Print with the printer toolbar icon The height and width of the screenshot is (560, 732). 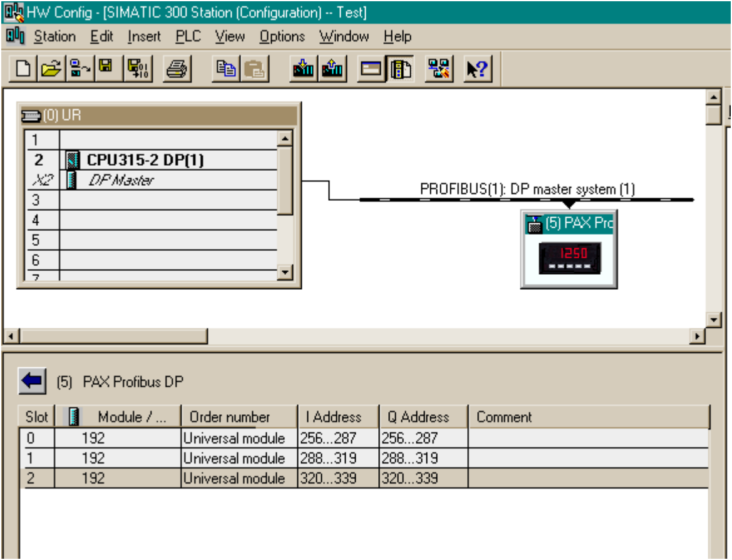pyautogui.click(x=177, y=69)
